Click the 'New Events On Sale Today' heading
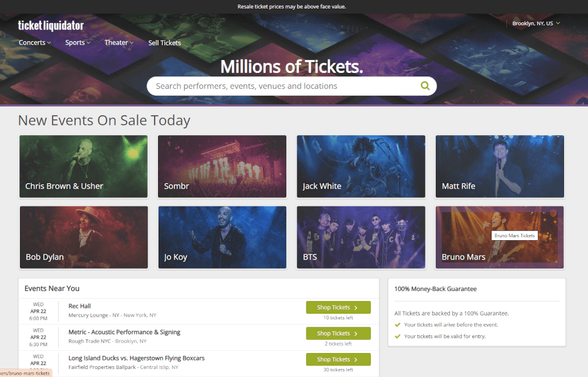588x377 pixels. 104,120
